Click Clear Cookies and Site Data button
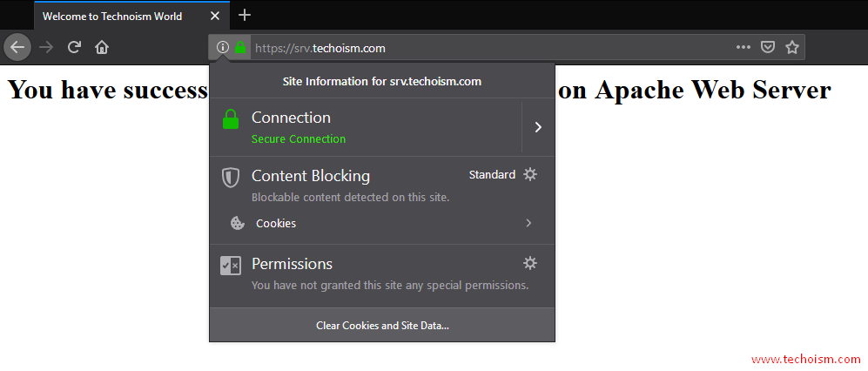 pos(382,326)
